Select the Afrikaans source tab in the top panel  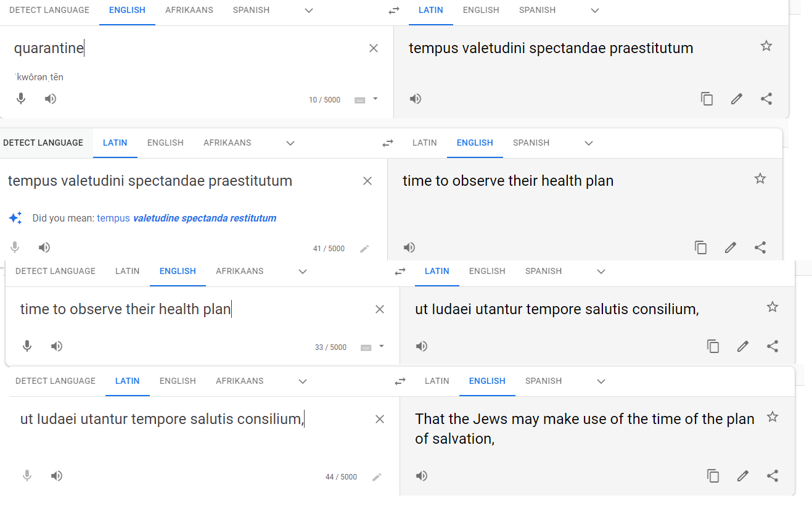(189, 10)
